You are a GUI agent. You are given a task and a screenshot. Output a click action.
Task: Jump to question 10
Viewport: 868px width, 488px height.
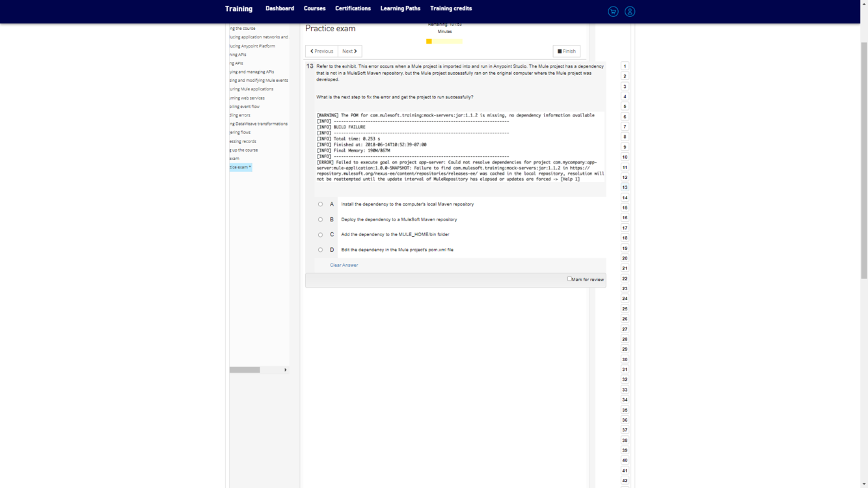point(625,157)
